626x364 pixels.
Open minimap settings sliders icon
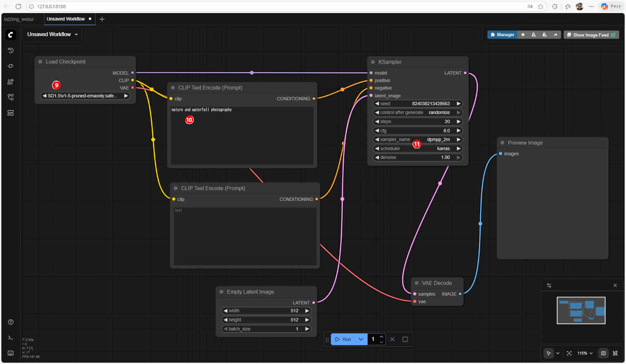(x=549, y=285)
